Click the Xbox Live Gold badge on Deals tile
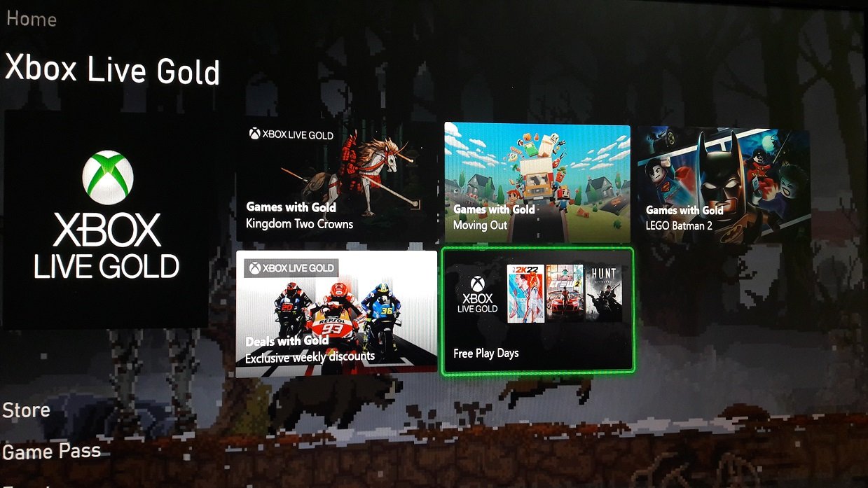The image size is (868, 488). (291, 267)
